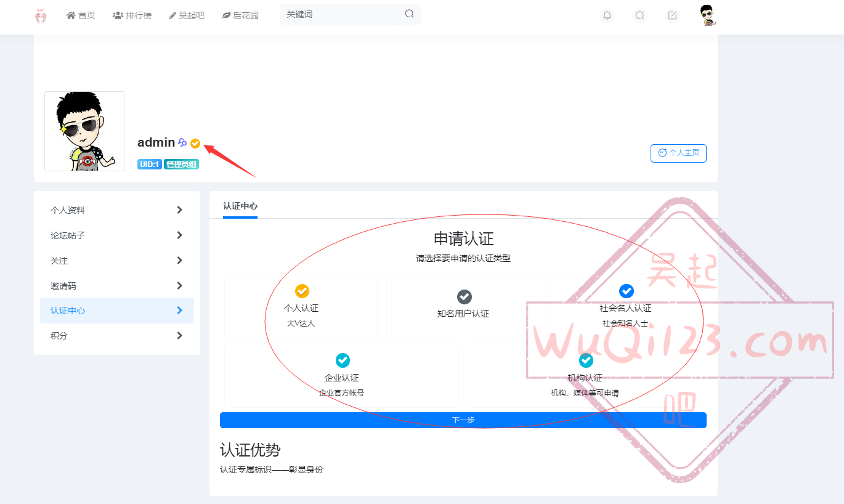This screenshot has width=844, height=504.
Task: Switch to the 认证中心 tab
Action: tap(240, 206)
